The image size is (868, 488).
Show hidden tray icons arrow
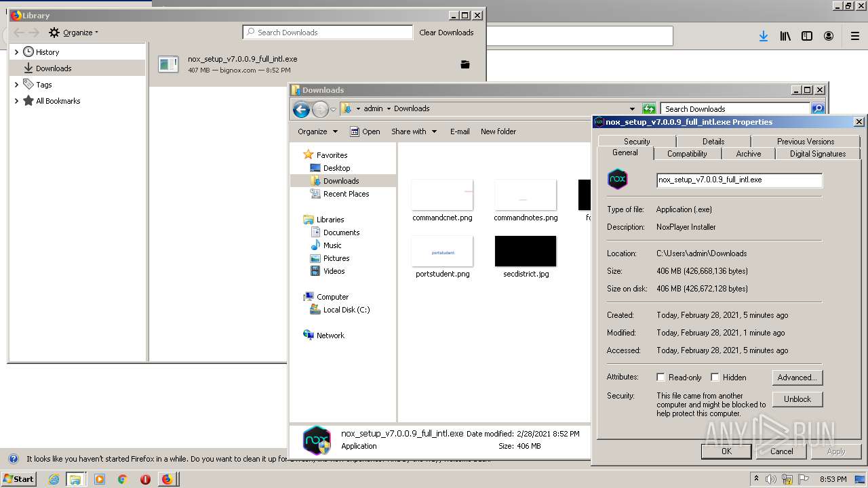pos(756,479)
